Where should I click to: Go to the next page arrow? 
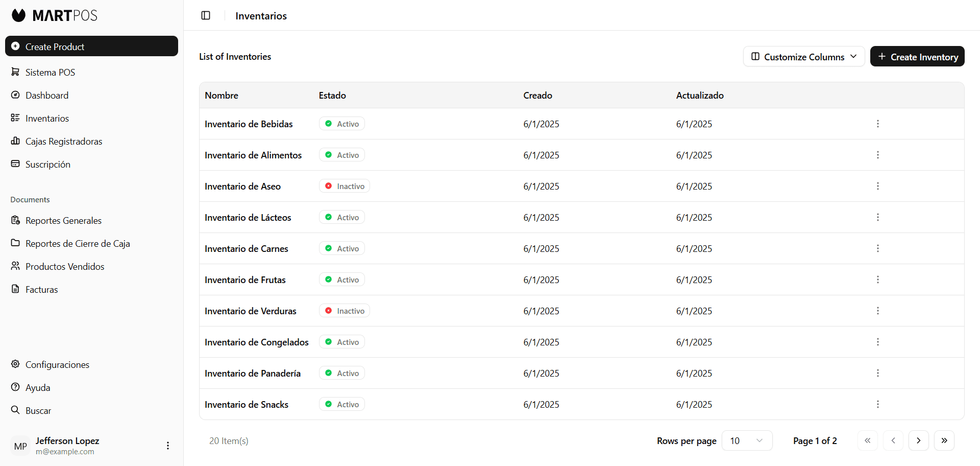pyautogui.click(x=918, y=440)
